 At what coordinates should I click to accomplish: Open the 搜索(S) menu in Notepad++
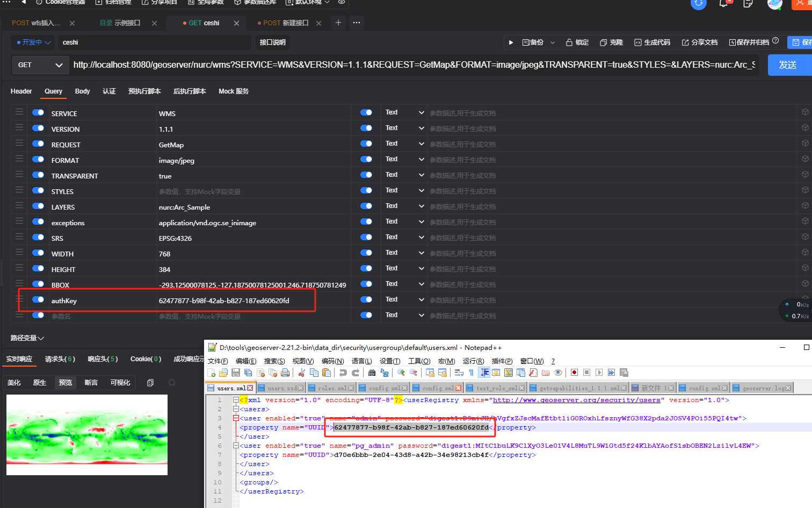coord(274,361)
